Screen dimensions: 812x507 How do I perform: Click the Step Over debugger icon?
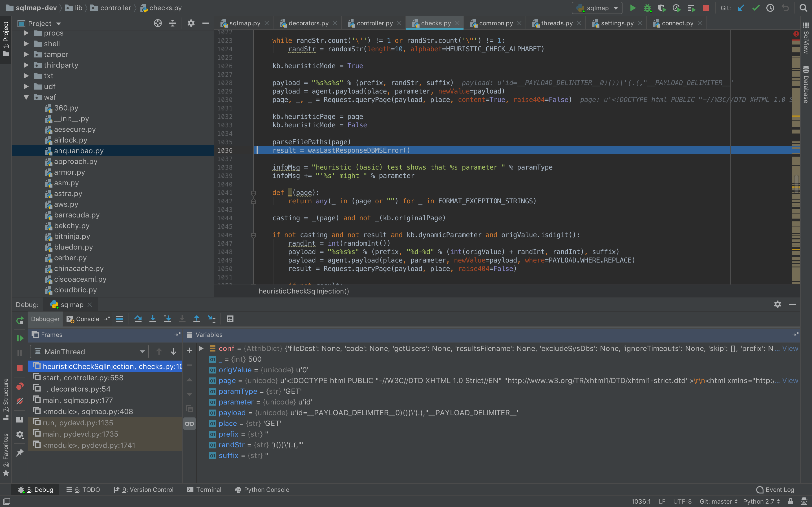click(x=138, y=319)
